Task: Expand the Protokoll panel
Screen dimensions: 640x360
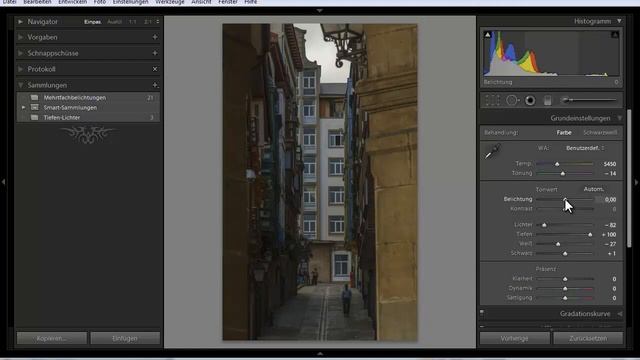Action: click(20, 69)
